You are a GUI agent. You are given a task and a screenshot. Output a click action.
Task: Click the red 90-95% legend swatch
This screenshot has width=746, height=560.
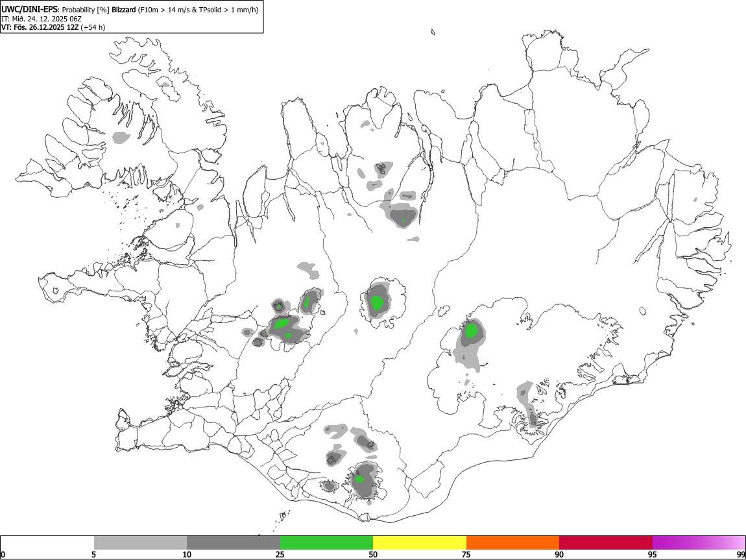pyautogui.click(x=606, y=543)
